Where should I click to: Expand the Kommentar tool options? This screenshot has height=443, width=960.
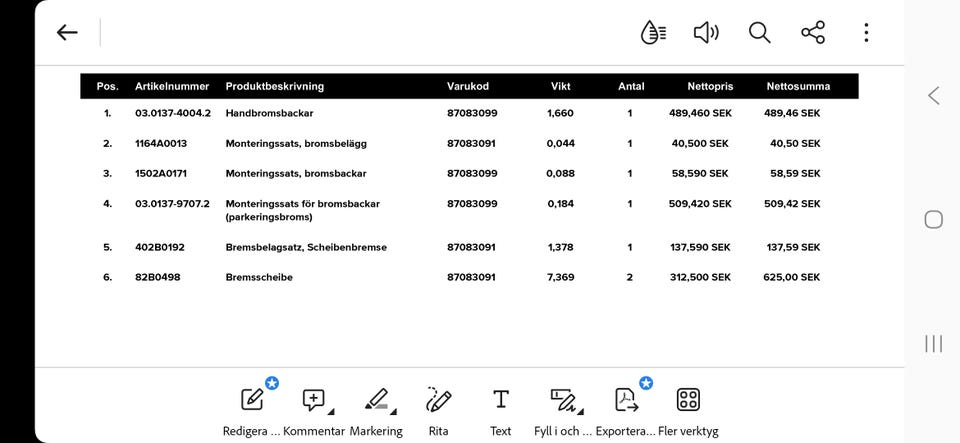coord(315,401)
